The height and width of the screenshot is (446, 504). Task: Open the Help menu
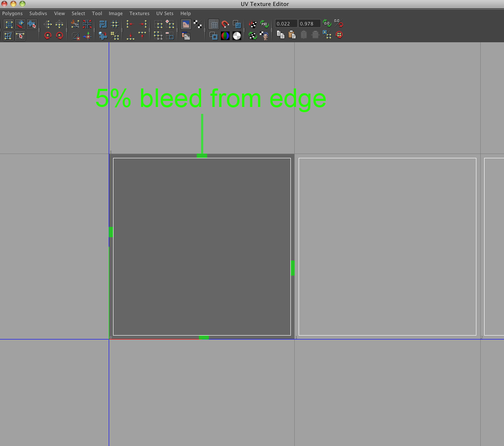186,13
